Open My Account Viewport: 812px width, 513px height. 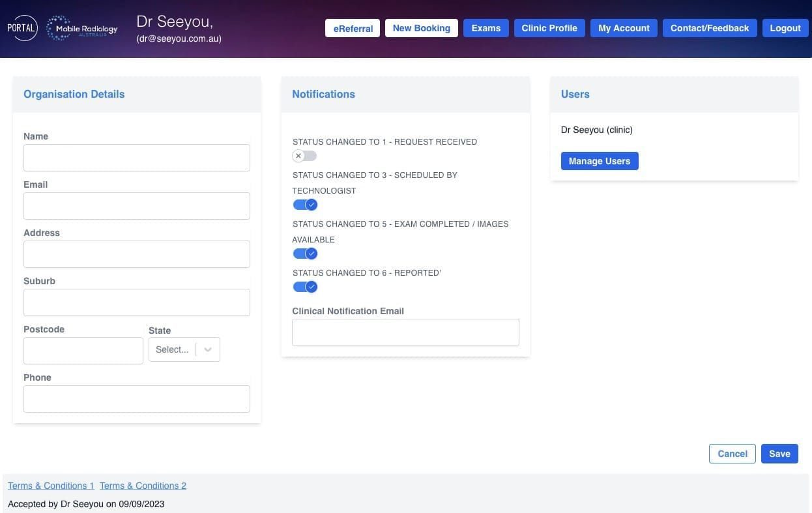tap(624, 28)
